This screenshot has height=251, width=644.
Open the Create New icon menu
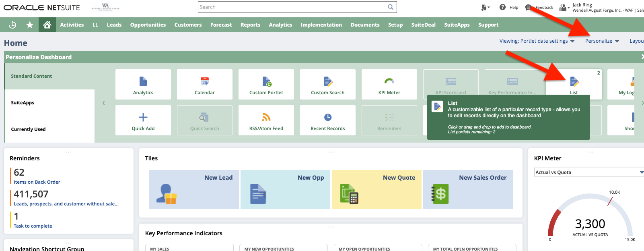click(485, 7)
